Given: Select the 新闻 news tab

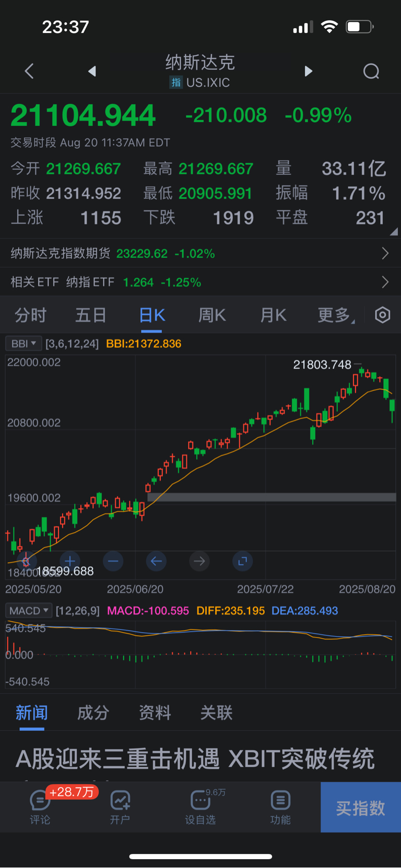Looking at the screenshot, I should pyautogui.click(x=32, y=712).
